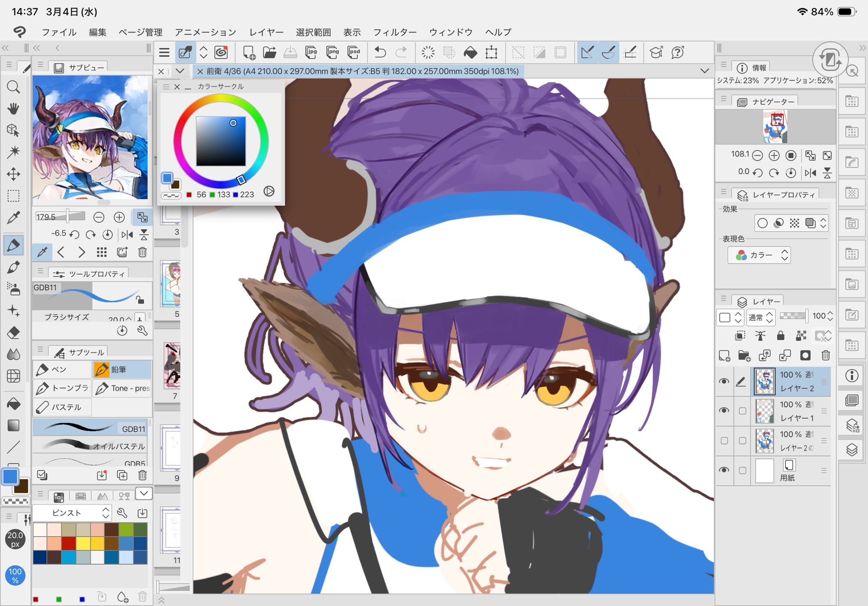Open the カラー expression color dropdown
Screen dimensions: 868x606
759,255
